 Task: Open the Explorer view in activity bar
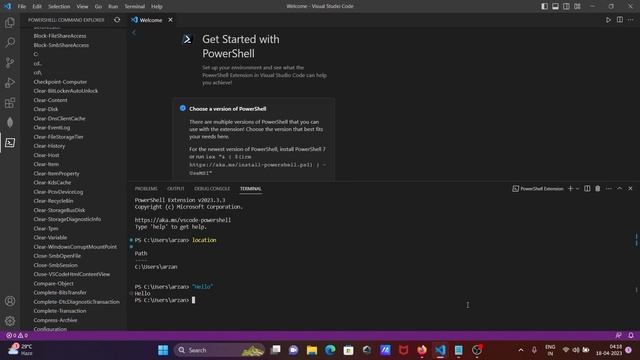tap(10, 22)
